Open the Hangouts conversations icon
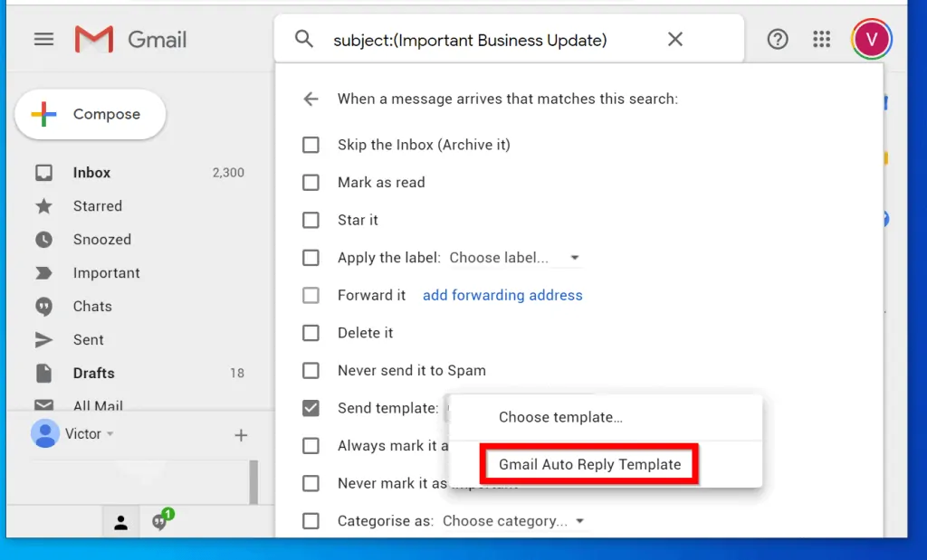 tap(161, 521)
